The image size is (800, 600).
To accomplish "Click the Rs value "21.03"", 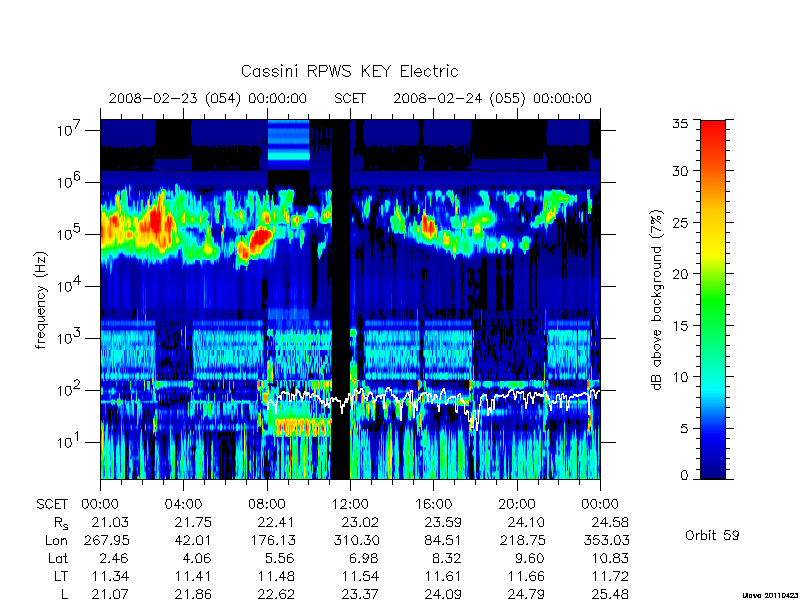I will pyautogui.click(x=110, y=522).
